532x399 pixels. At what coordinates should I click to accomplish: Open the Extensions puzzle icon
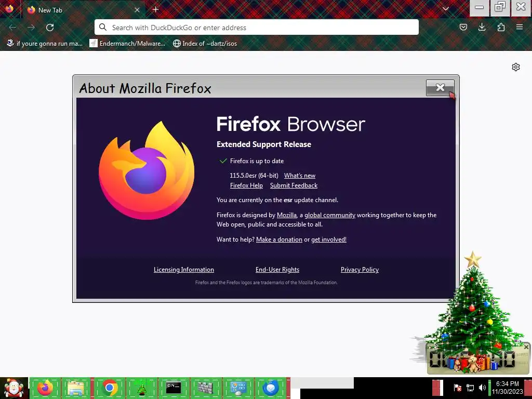(501, 27)
